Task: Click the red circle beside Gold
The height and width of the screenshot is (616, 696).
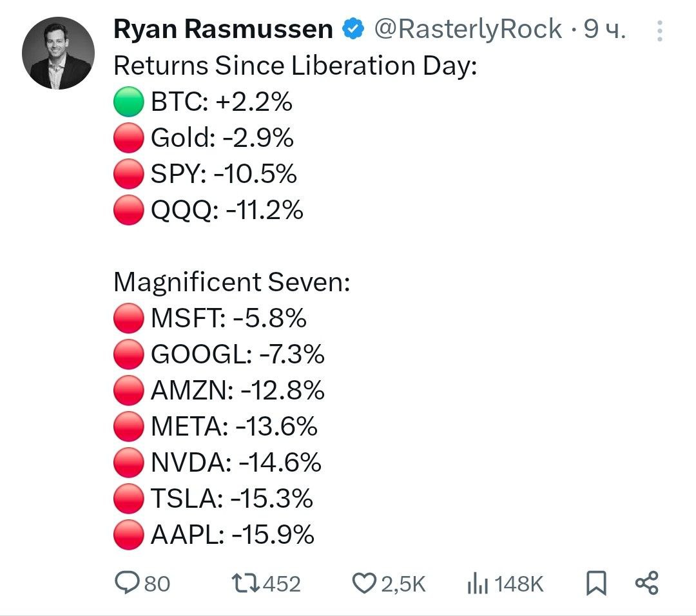Action: [x=129, y=138]
